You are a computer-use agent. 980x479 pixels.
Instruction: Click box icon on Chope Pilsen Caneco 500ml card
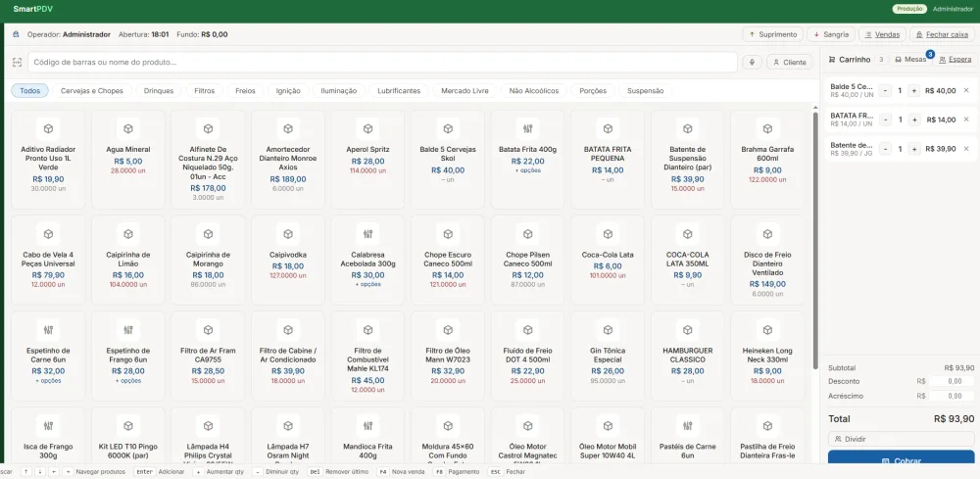(x=527, y=234)
